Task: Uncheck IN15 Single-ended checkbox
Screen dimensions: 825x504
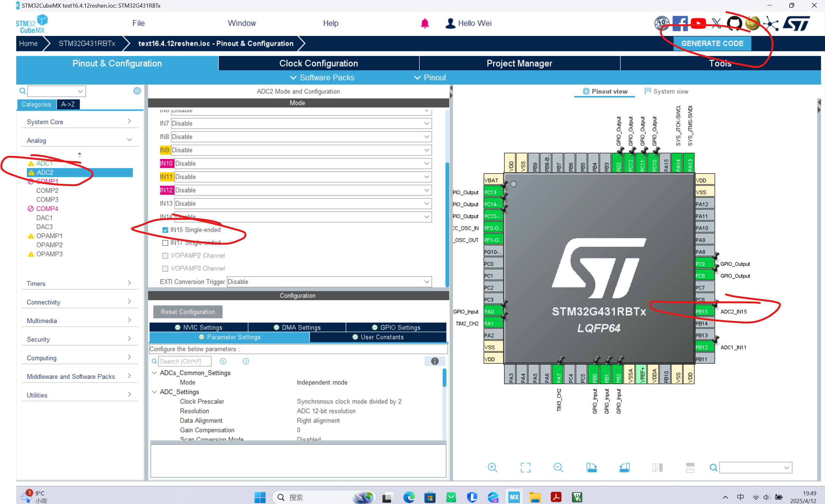Action: tap(165, 230)
